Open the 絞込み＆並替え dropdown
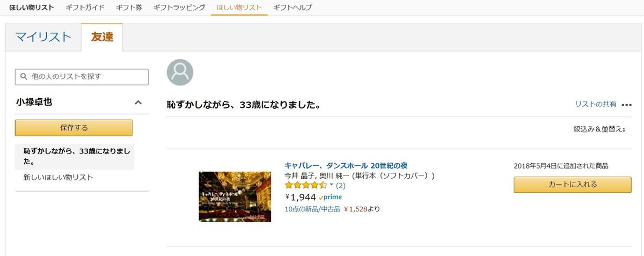Viewport: 644px width, 256px height. [599, 129]
